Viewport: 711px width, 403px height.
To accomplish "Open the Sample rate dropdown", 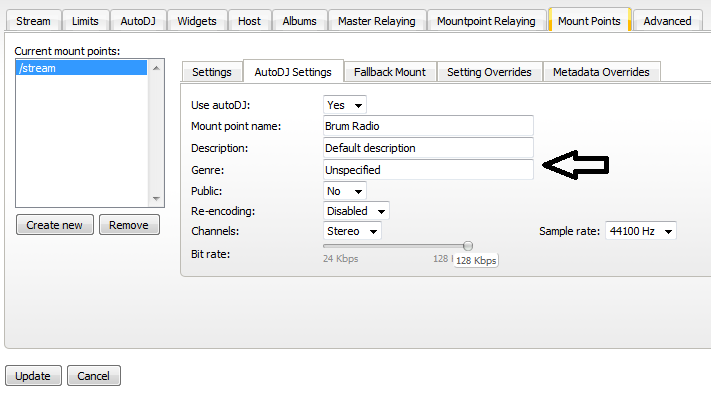I will pos(641,232).
